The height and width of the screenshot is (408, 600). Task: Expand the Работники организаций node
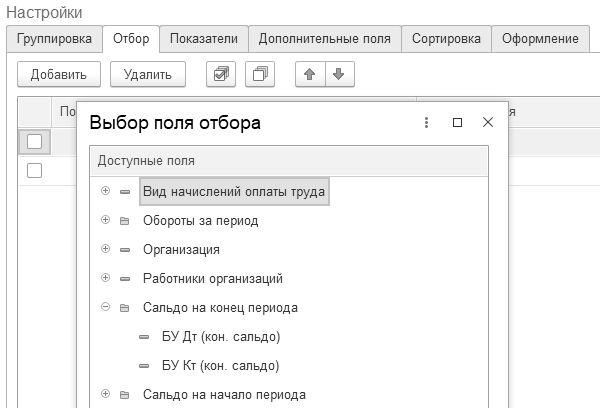(105, 279)
